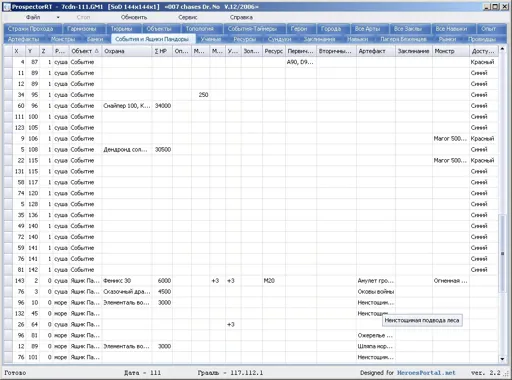Switch to the Города tab
Screen dimensions: 512x380
(x=333, y=29)
